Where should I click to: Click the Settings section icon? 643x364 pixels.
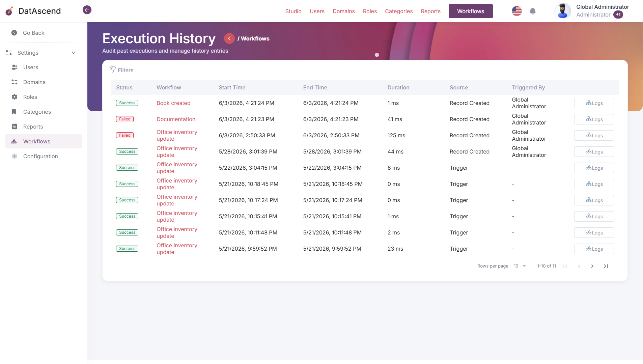[x=9, y=53]
